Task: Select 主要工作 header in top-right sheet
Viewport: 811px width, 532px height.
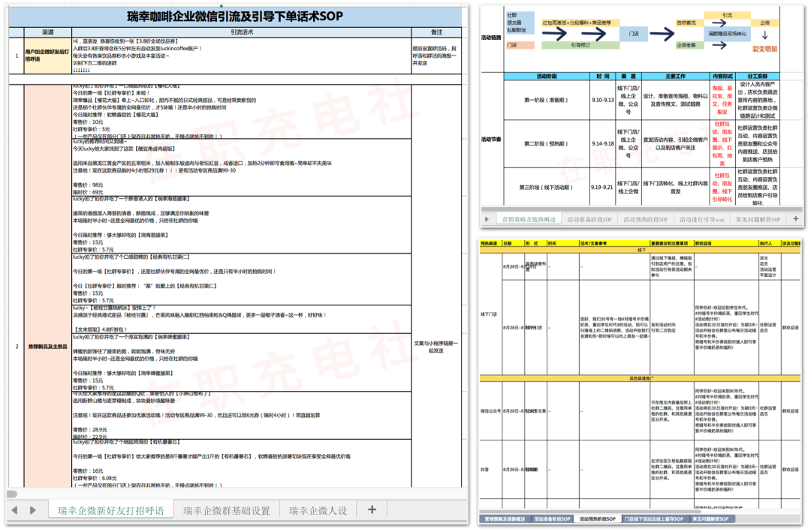Action: pyautogui.click(x=675, y=76)
